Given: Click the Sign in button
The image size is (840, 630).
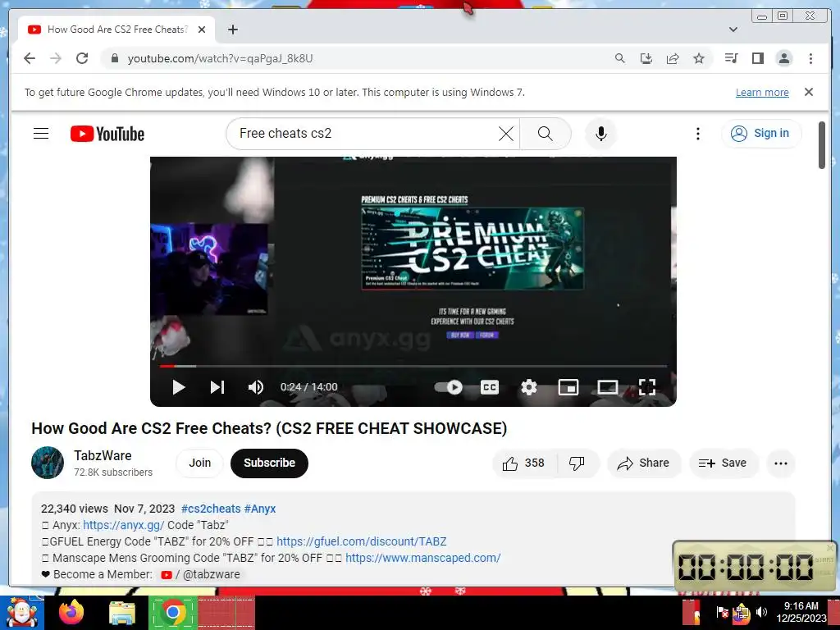Looking at the screenshot, I should 762,134.
